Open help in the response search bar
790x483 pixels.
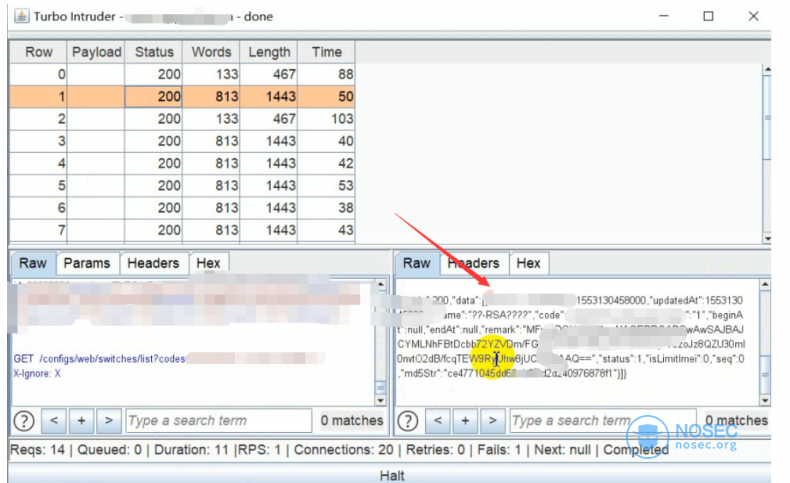pos(408,421)
